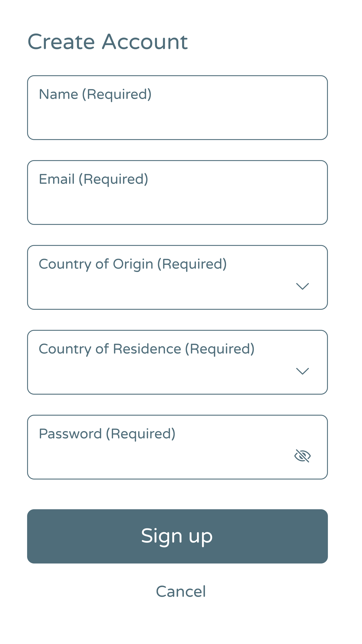Click the "Country of Residence (Required)" label
Image resolution: width=362 pixels, height=644 pixels.
click(147, 349)
